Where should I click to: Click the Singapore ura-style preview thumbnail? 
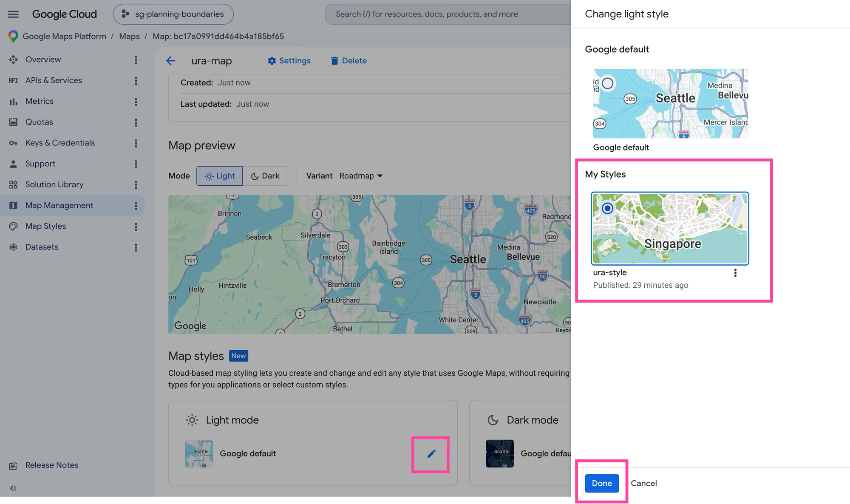pos(670,229)
